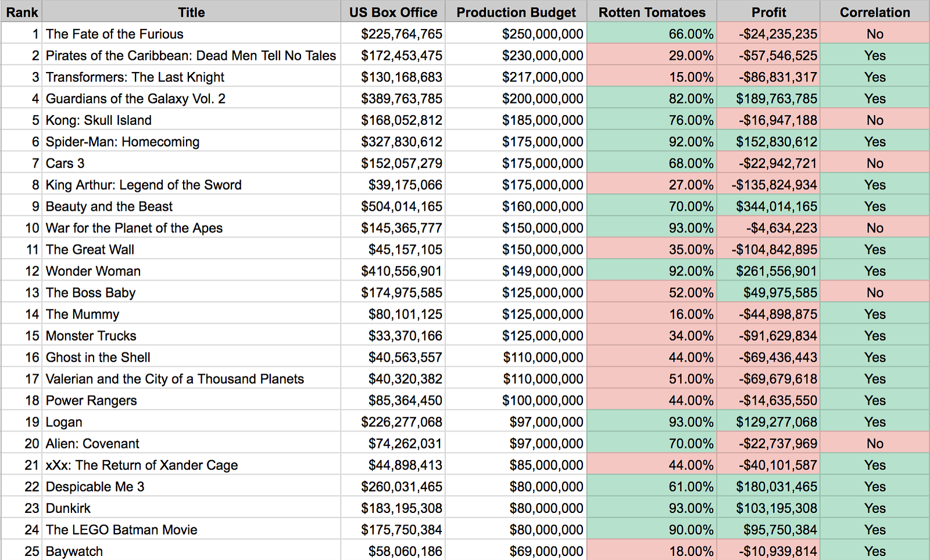
Task: Select the Rotten Tomatoes column header
Action: (652, 12)
